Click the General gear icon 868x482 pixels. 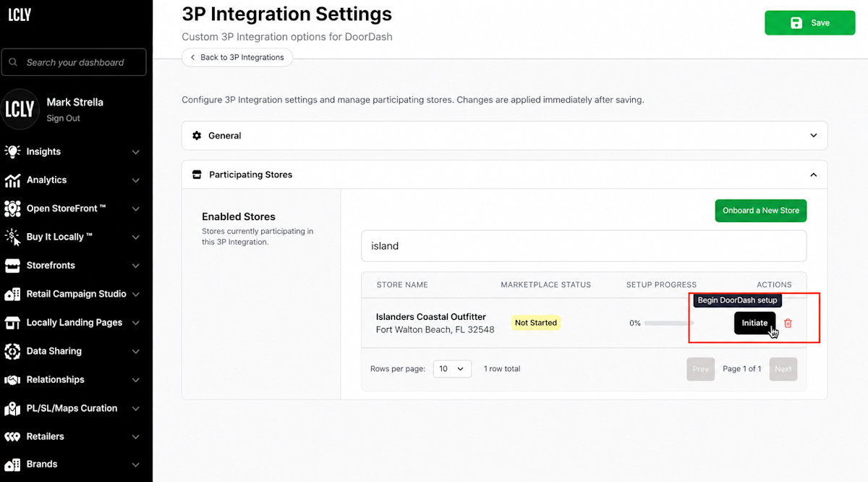pos(197,135)
